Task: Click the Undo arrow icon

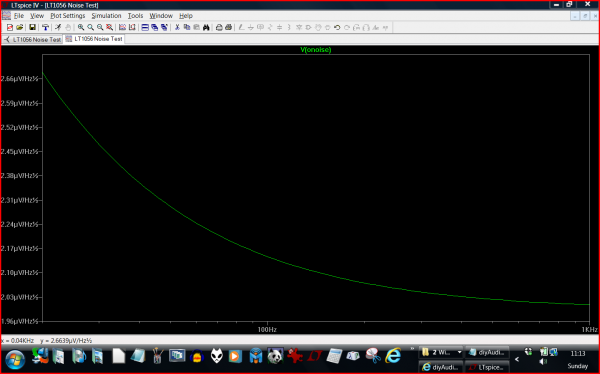Action: click(337, 28)
